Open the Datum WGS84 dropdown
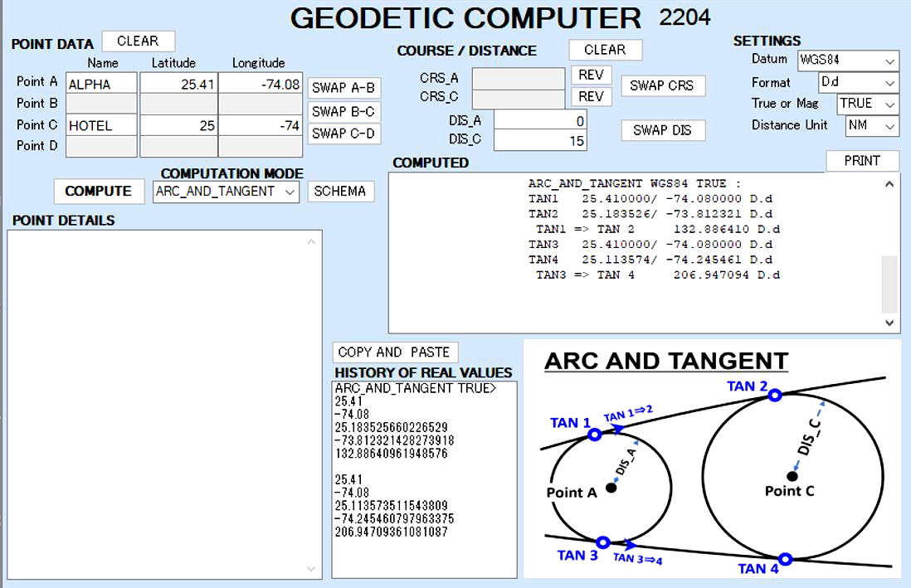Screen dimensions: 911x588 [848, 60]
